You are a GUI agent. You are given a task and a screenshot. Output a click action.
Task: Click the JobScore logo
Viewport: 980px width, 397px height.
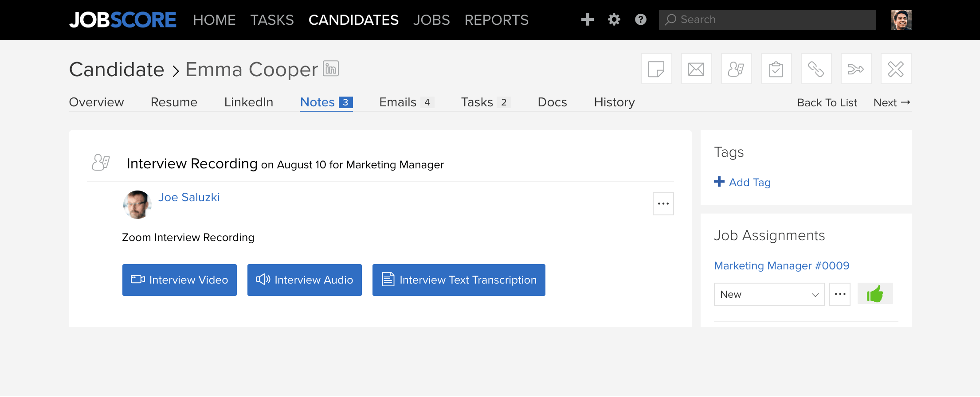123,20
